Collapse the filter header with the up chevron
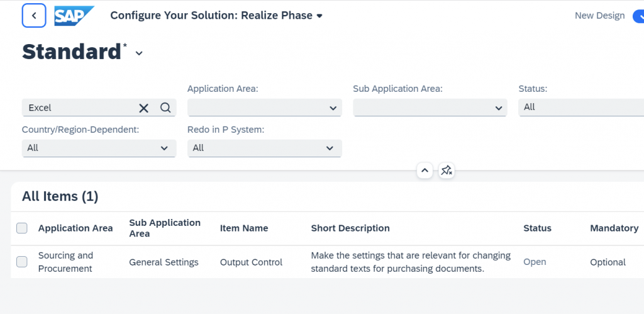Image resolution: width=644 pixels, height=314 pixels. coord(425,170)
